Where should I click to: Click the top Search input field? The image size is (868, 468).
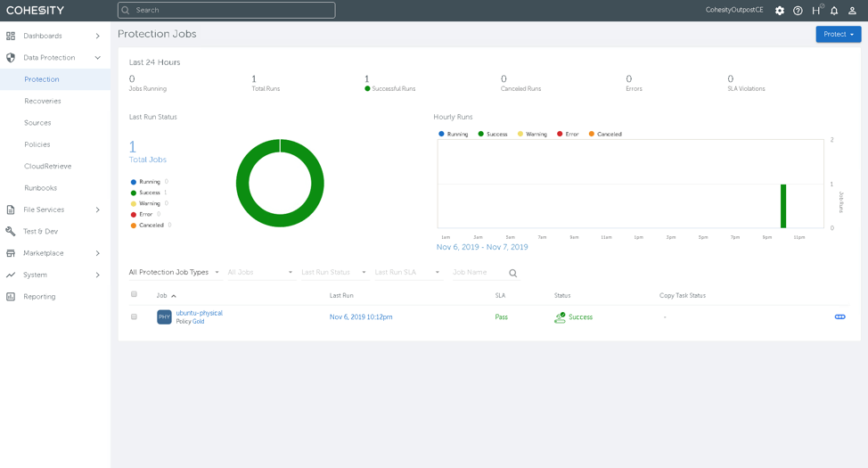point(226,11)
